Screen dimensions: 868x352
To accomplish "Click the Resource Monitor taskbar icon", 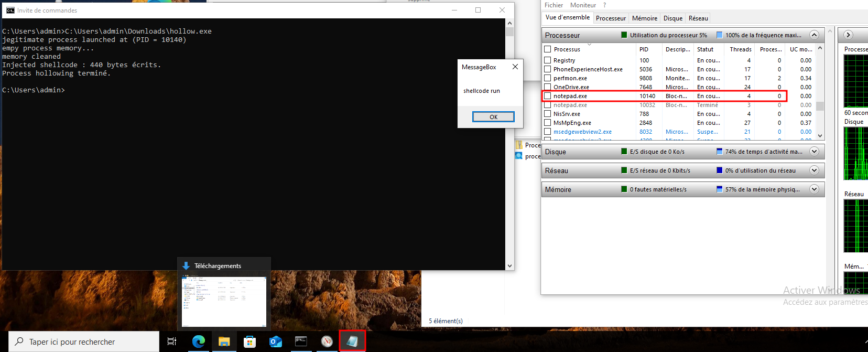I will click(x=327, y=342).
